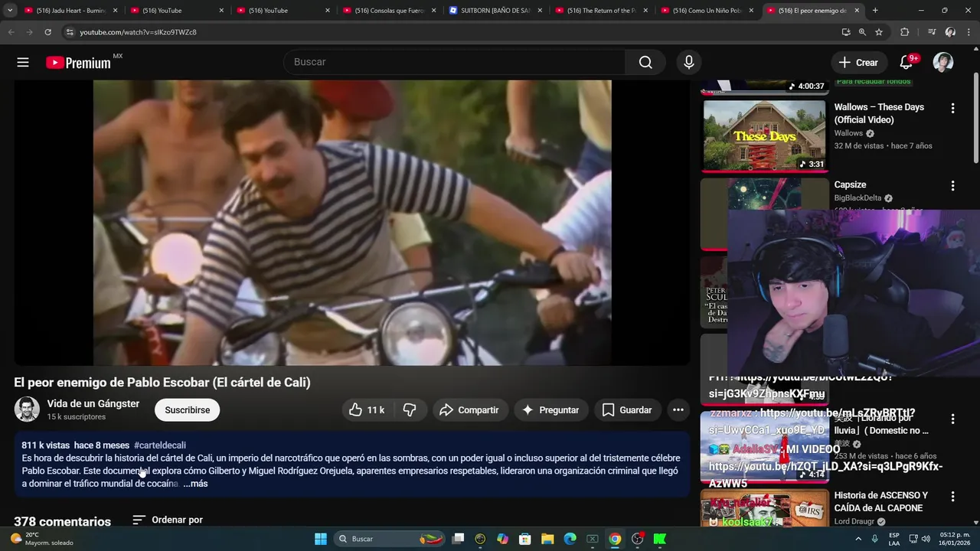View site information icon in address bar
The image size is (980, 551).
click(x=70, y=32)
